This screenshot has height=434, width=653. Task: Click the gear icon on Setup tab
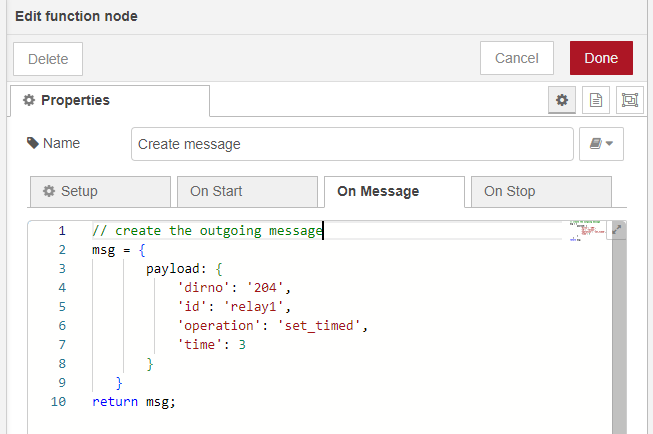[48, 191]
